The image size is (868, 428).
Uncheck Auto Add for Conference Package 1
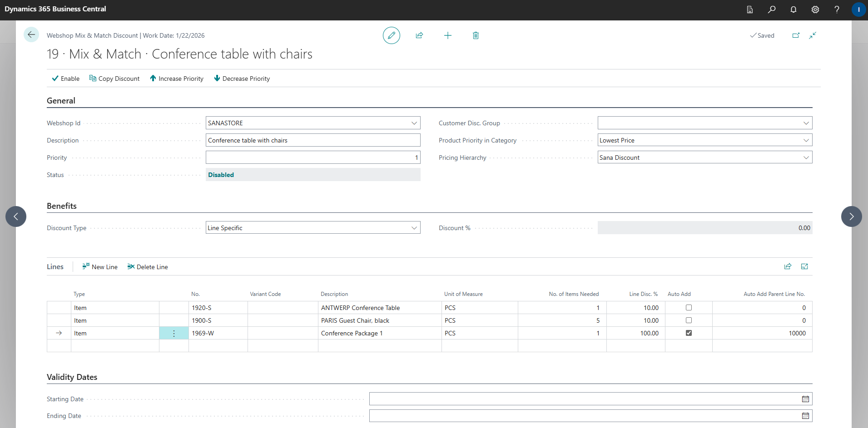689,333
